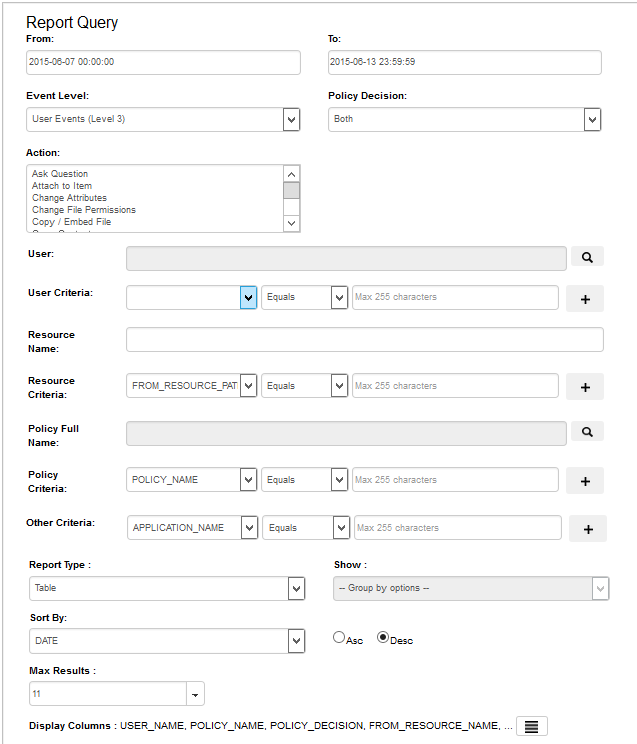The width and height of the screenshot is (637, 744).
Task: Click the Action list scroll up arrow
Action: tap(291, 175)
